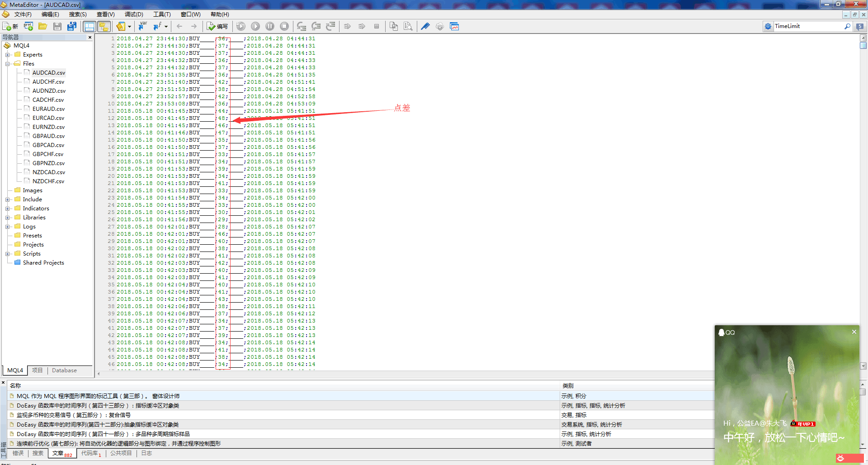
Task: Switch to the 日志 toolbox tab
Action: [x=146, y=453]
